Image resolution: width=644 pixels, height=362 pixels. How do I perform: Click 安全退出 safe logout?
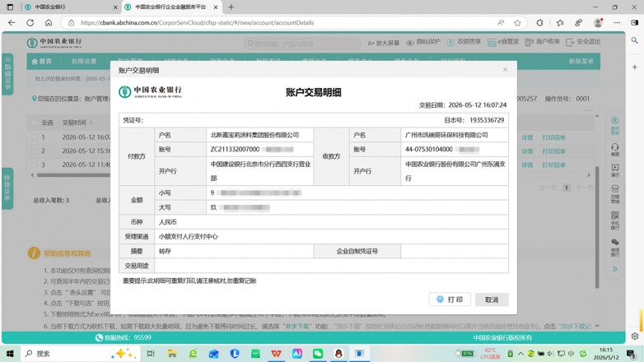pyautogui.click(x=583, y=42)
